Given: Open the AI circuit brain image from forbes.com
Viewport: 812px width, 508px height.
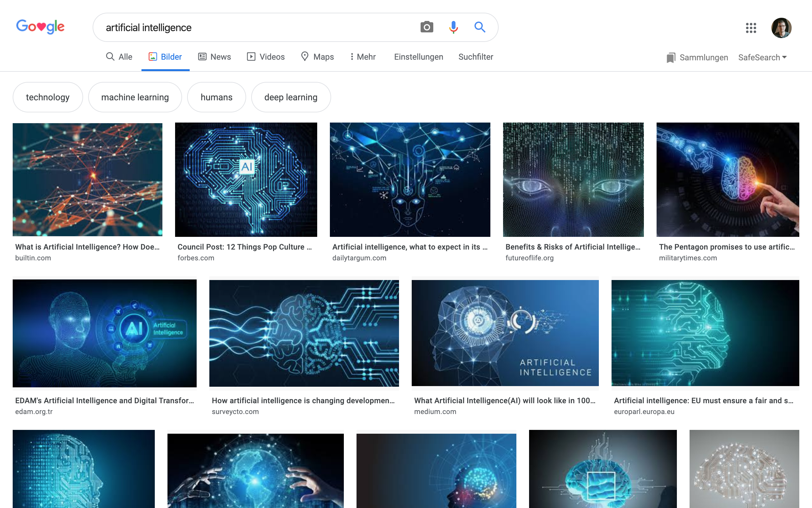Looking at the screenshot, I should pos(246,179).
